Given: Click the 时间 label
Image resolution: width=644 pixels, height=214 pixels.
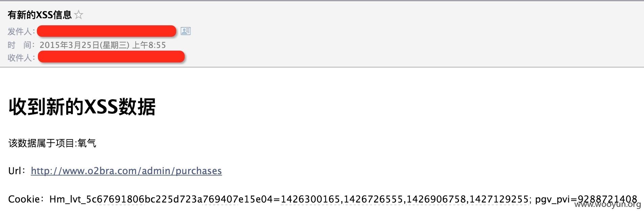Looking at the screenshot, I should (x=21, y=45).
